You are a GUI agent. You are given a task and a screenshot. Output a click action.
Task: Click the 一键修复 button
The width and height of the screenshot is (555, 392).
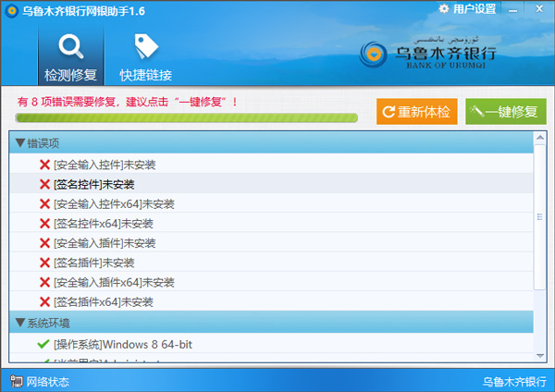[506, 112]
